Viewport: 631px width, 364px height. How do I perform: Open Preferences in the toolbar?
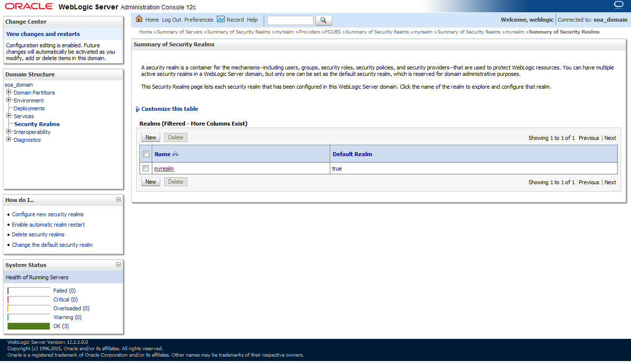pos(199,20)
